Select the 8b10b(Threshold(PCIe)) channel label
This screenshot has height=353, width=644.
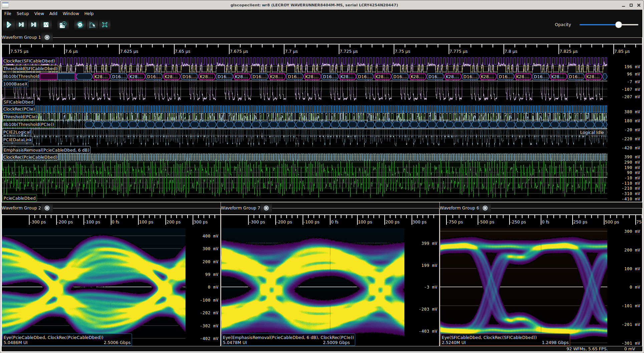(29, 124)
